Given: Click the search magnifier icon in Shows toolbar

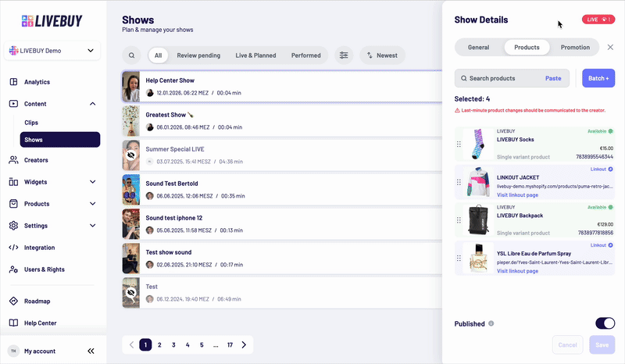Looking at the screenshot, I should coord(131,55).
